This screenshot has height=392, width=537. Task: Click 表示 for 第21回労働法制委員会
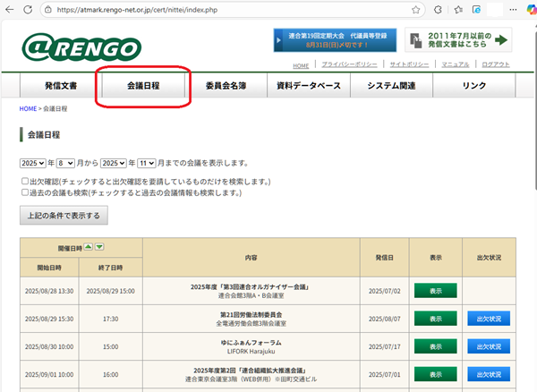[x=435, y=319]
